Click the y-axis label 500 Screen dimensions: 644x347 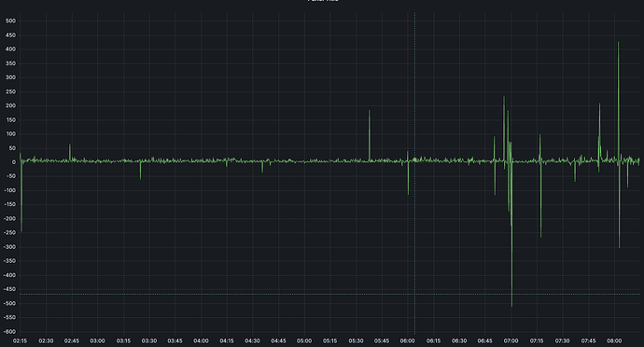point(11,21)
